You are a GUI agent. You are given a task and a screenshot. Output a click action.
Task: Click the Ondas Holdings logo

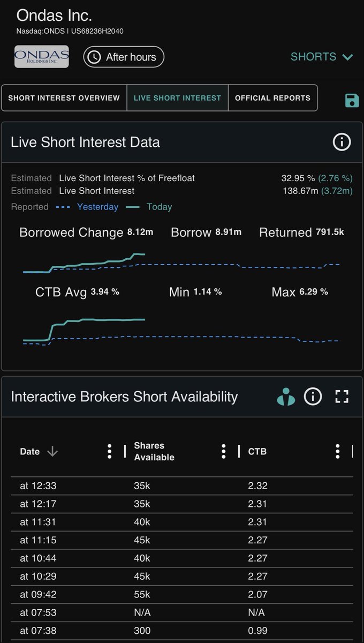tap(42, 56)
